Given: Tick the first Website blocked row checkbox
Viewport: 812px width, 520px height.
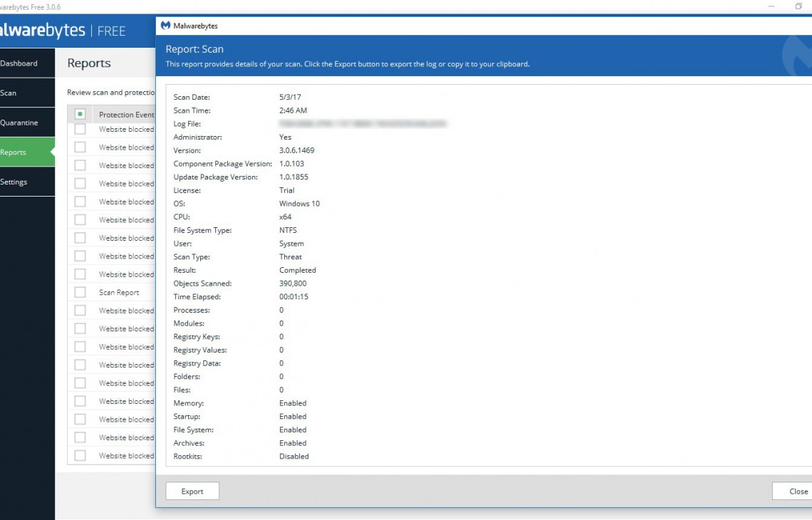Looking at the screenshot, I should (x=80, y=130).
